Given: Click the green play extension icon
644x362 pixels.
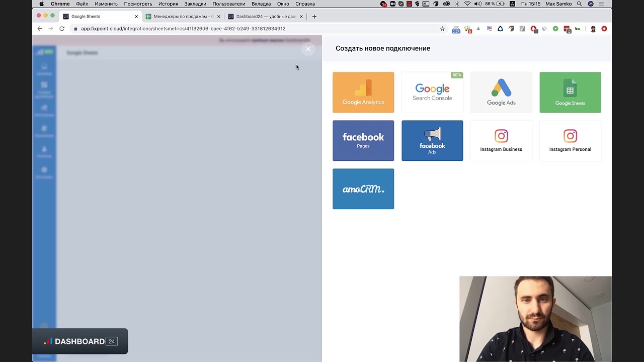Looking at the screenshot, I should pos(555,29).
